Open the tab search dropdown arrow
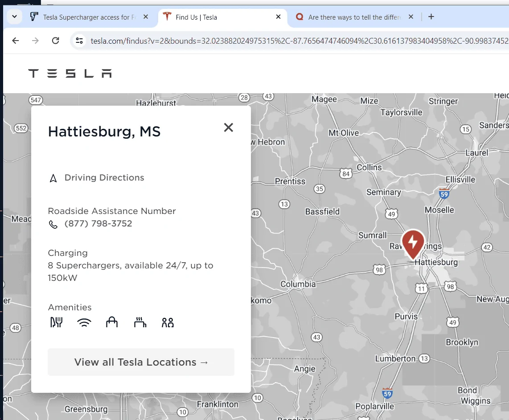This screenshot has width=509, height=420. point(14,16)
